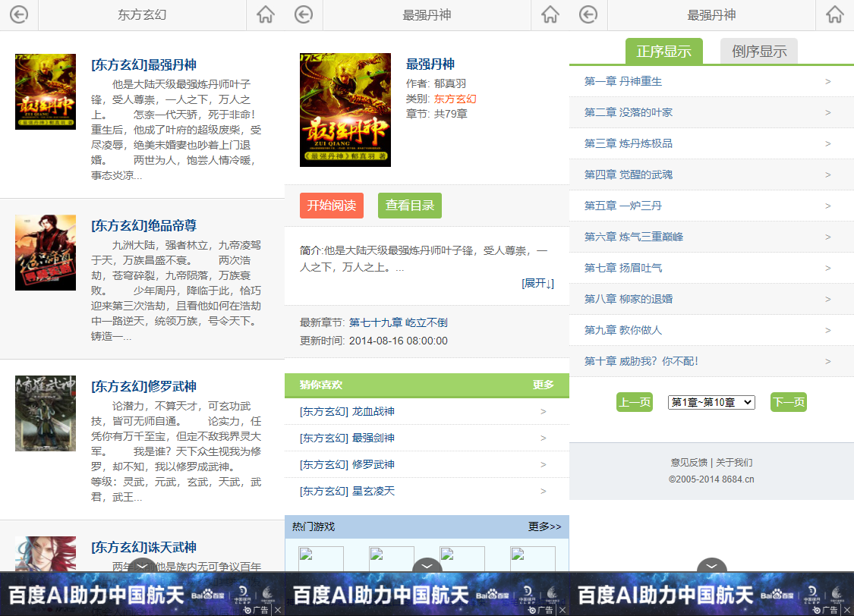854x616 pixels.
Task: Click the Baidu AI ad banner on list page
Action: pos(142,594)
